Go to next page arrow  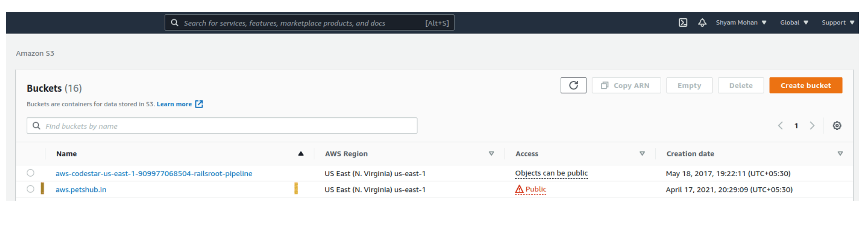pyautogui.click(x=812, y=126)
